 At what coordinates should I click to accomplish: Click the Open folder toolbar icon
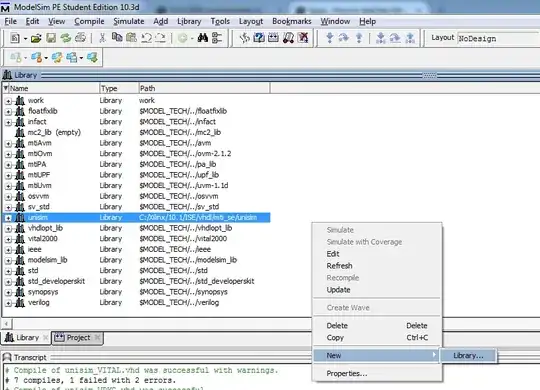pyautogui.click(x=36, y=38)
